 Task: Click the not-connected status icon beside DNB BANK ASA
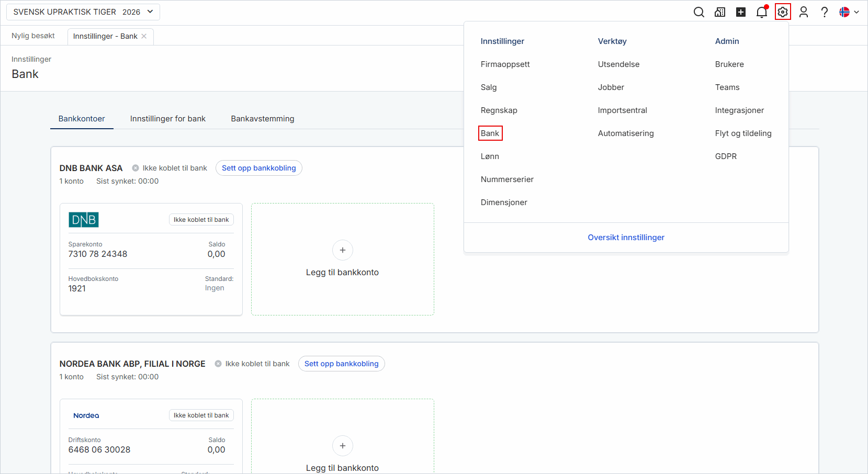coord(136,168)
